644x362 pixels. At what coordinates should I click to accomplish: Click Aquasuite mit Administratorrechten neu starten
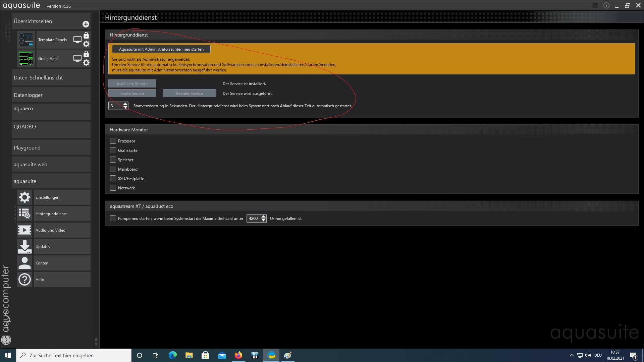pyautogui.click(x=161, y=49)
